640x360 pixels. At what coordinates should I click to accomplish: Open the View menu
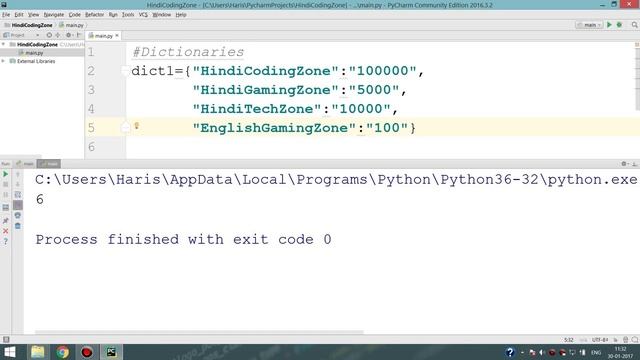click(x=33, y=15)
